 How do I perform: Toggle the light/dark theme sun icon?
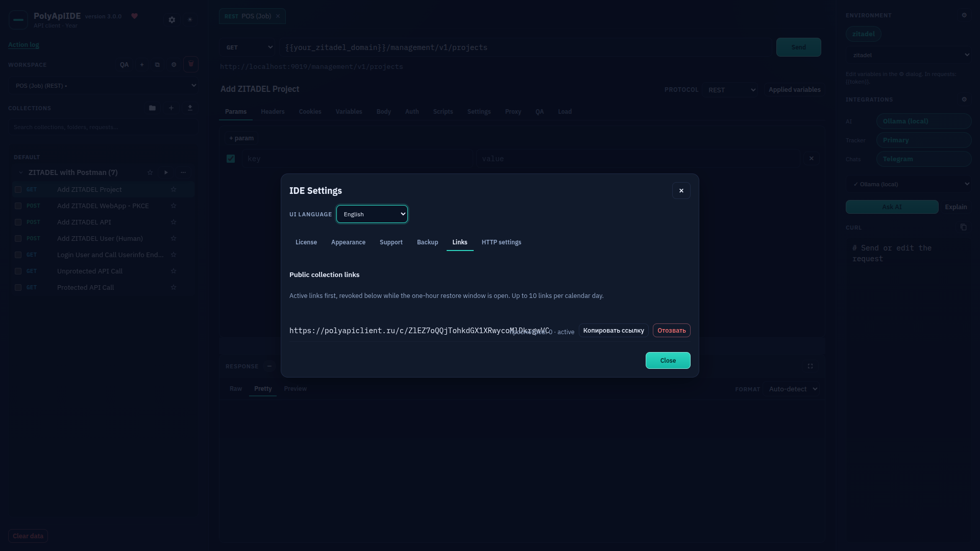pyautogui.click(x=190, y=20)
